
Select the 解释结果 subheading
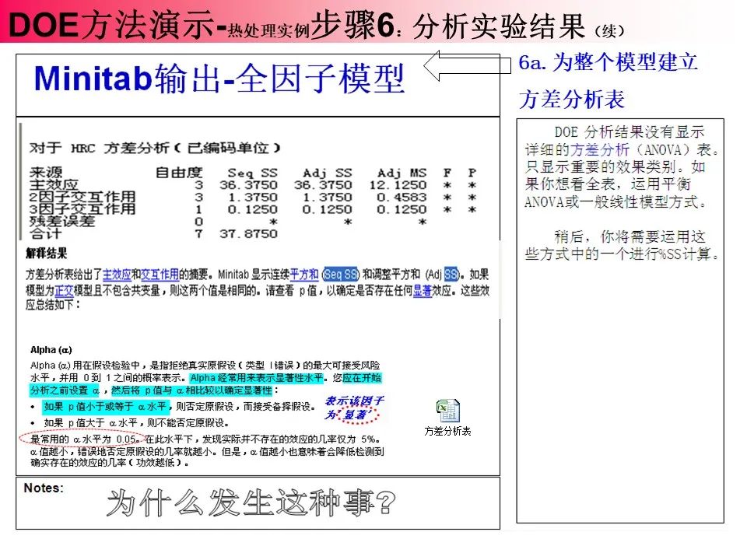tap(46, 254)
